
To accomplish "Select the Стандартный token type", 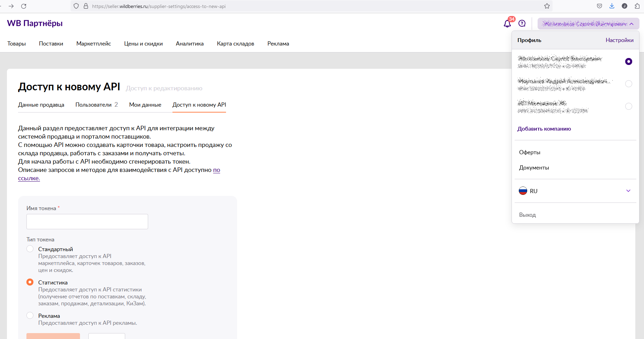I will click(x=30, y=249).
